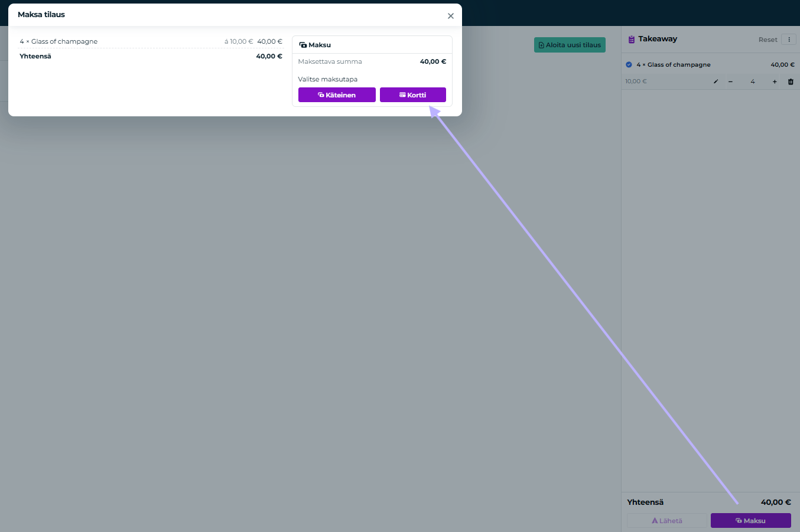Click the quantity value 4 in Takeaway panel
800x532 pixels.
pos(753,81)
